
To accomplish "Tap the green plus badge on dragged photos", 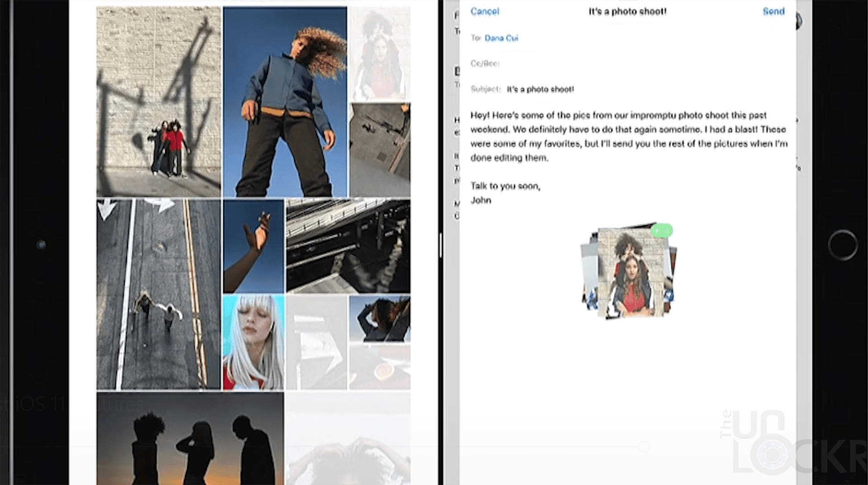I will click(x=661, y=231).
